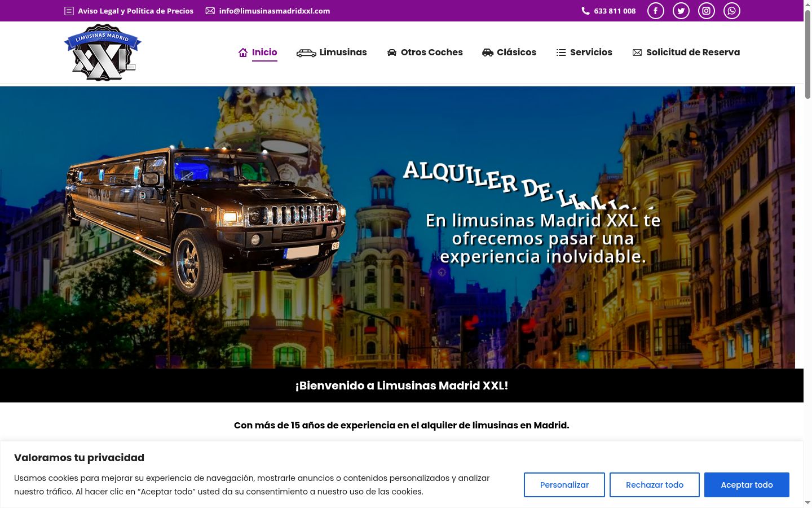Click the 'experiencia inolvidable' slider text
Viewport: 812px width, 508px height.
click(542, 256)
